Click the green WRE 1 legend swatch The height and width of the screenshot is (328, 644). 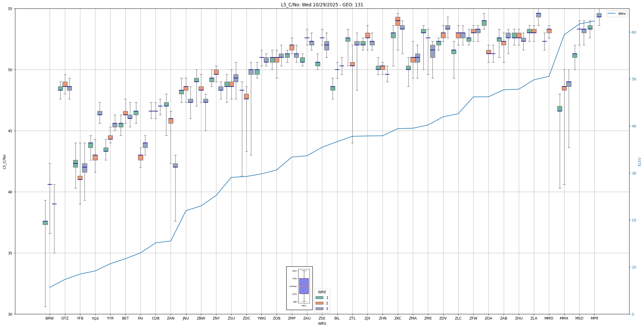pos(319,298)
